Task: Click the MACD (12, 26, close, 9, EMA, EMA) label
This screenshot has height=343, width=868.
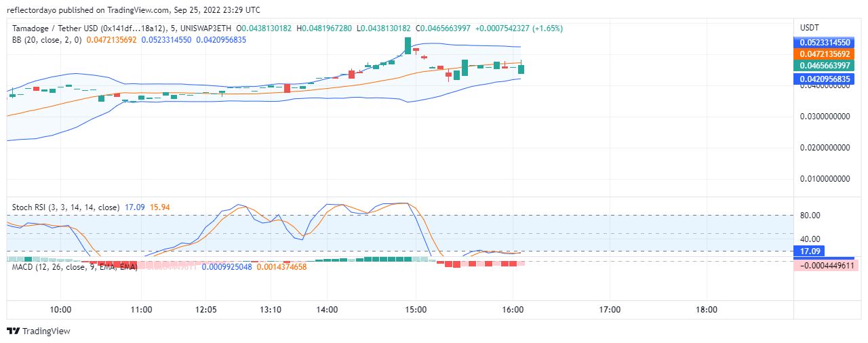Action: point(75,267)
